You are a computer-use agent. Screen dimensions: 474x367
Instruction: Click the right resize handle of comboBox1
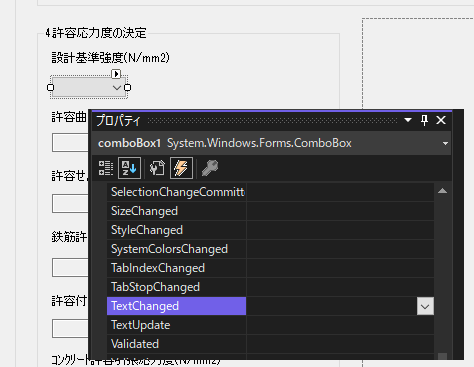(x=127, y=87)
